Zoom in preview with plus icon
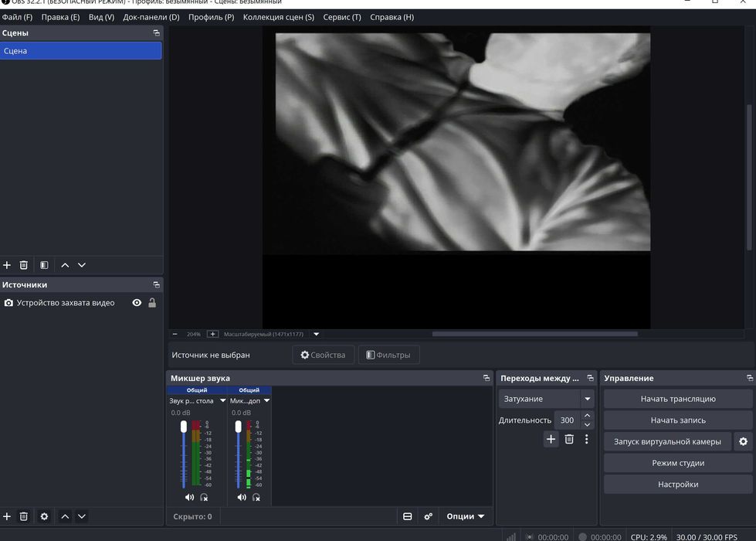The width and height of the screenshot is (756, 541). pos(212,334)
